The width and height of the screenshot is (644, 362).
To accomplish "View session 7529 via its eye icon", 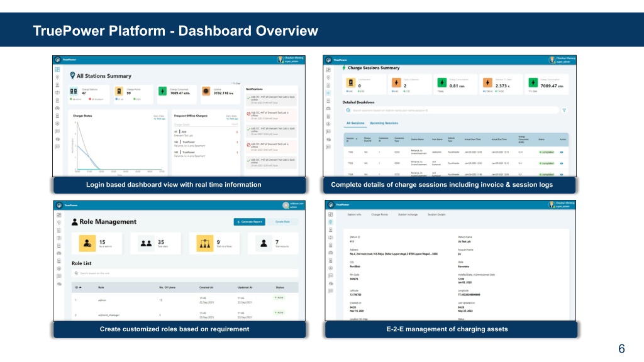I will [x=562, y=163].
